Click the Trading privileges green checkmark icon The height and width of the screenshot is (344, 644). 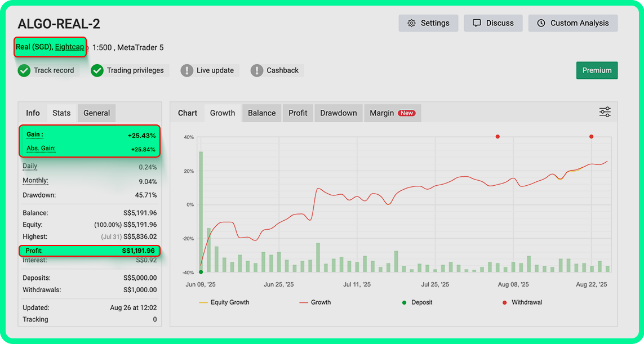(97, 70)
